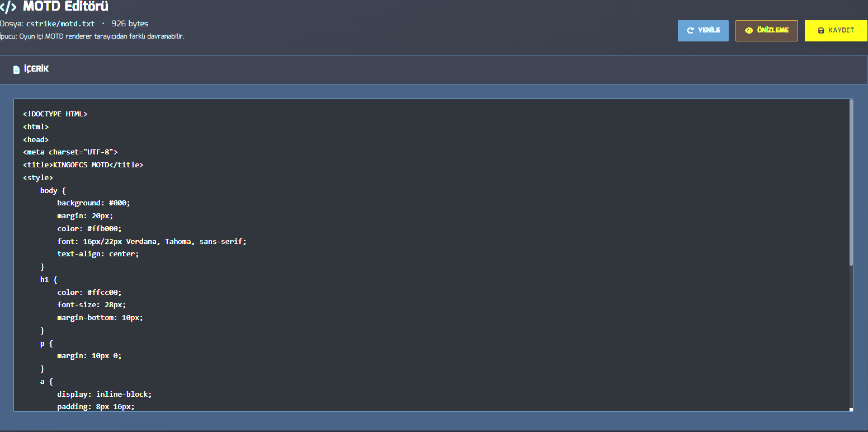
Task: Click the text-align: center line
Action: [x=98, y=254]
